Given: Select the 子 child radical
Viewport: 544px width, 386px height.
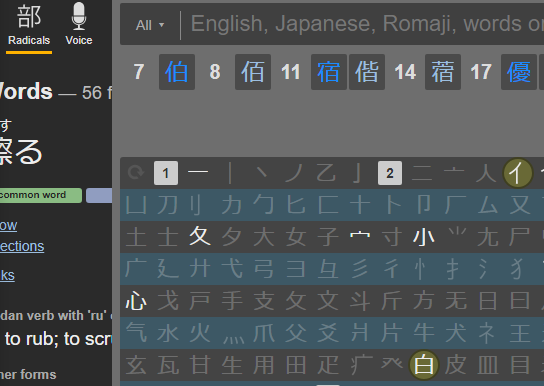Looking at the screenshot, I should tap(328, 237).
